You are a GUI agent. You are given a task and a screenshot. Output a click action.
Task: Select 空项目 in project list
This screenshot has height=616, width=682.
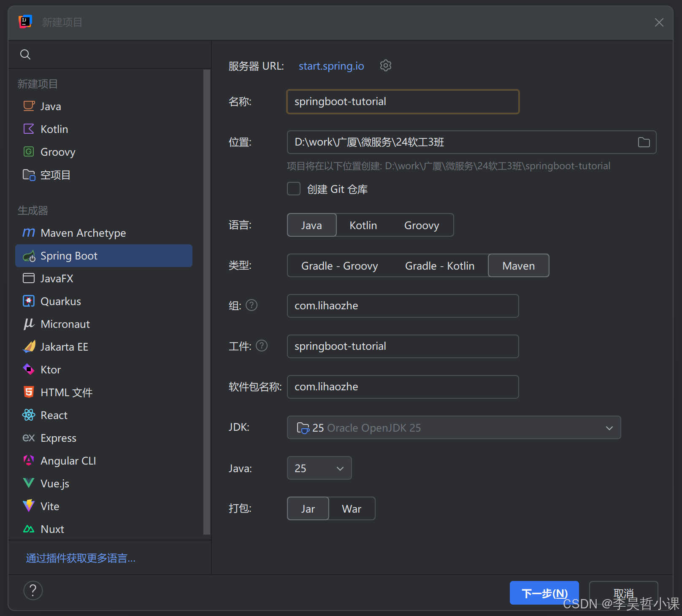104,175
